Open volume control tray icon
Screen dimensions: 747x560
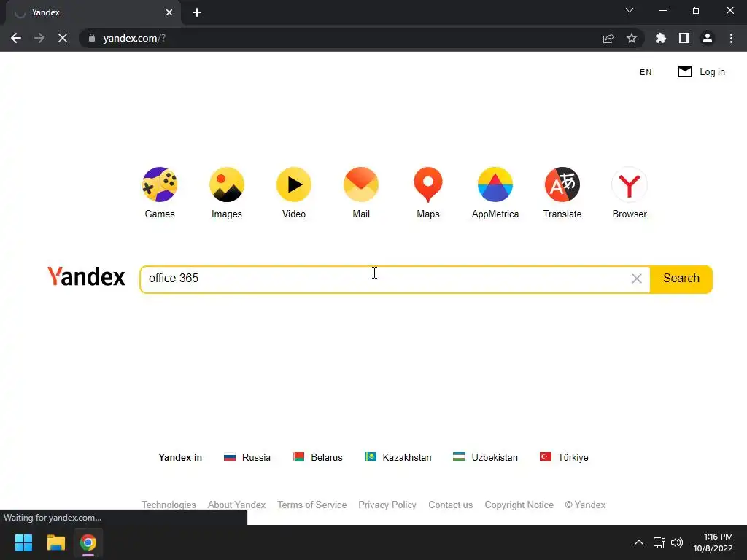(x=676, y=542)
